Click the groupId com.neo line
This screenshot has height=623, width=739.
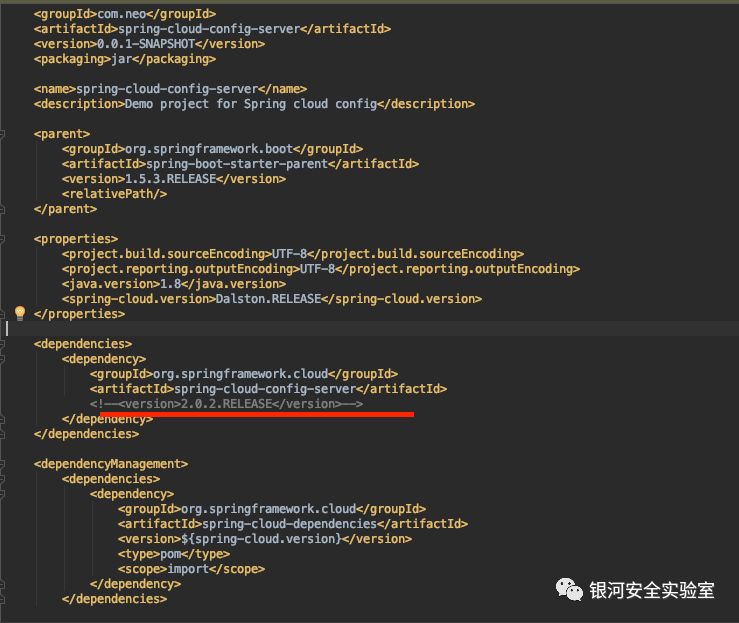pos(125,14)
